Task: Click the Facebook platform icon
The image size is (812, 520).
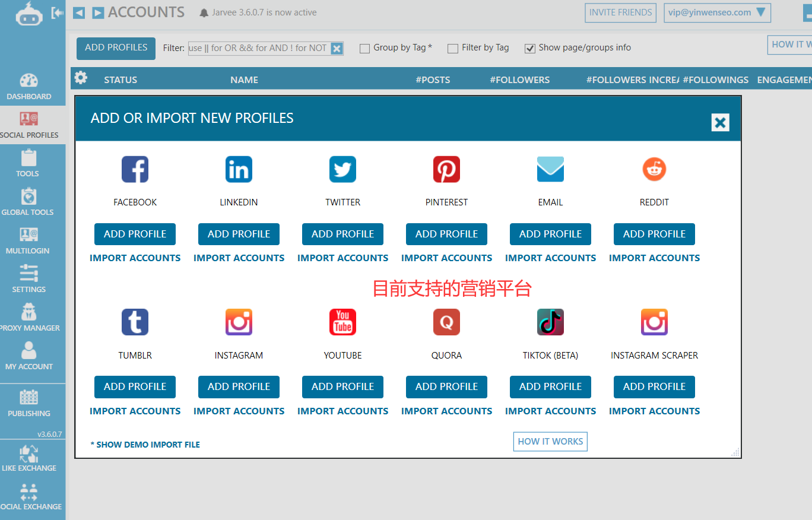Action: [135, 169]
